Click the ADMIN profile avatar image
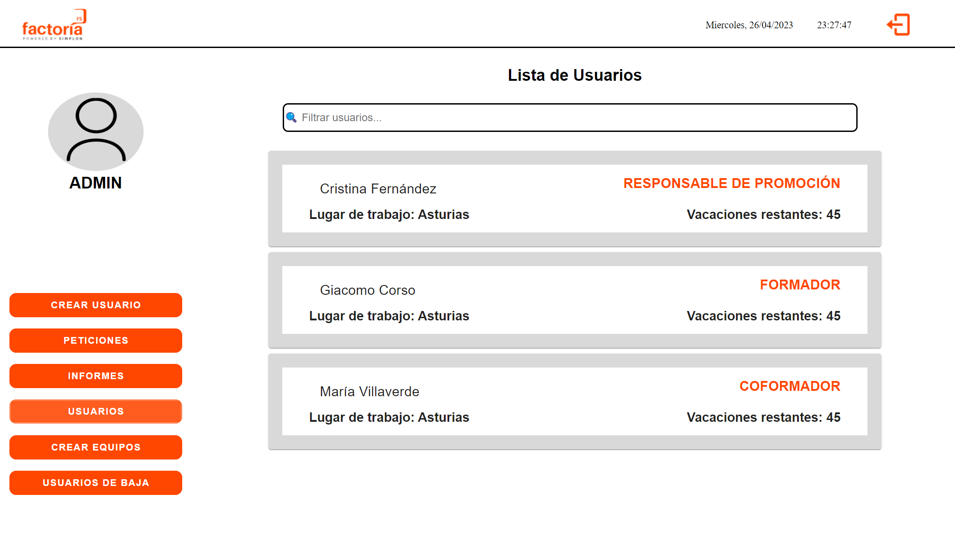955x560 pixels. point(96,131)
